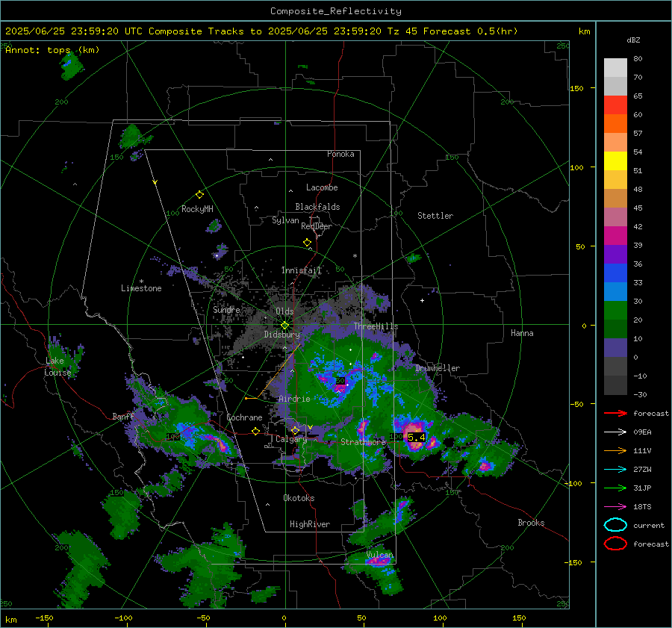The height and width of the screenshot is (628, 672).
Task: Click the Okotoks city label
Action: click(x=299, y=498)
